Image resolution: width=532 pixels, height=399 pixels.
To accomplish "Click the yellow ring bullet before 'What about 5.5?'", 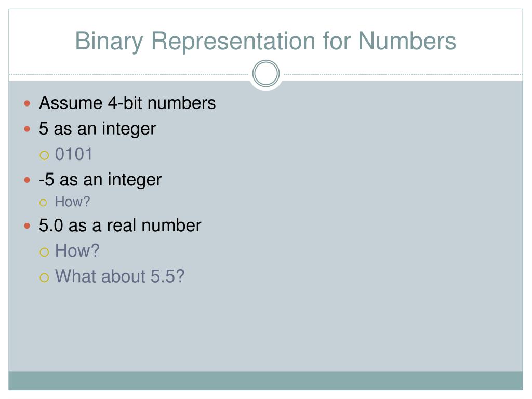I will (44, 278).
